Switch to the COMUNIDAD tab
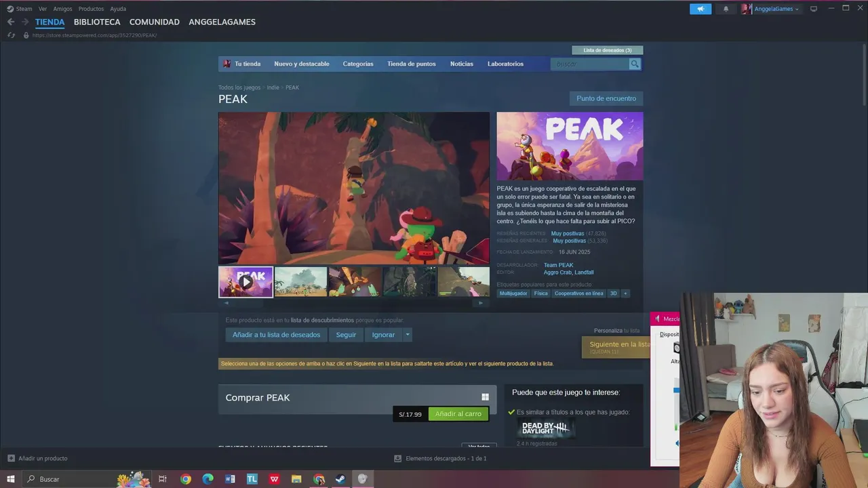This screenshot has height=488, width=868. coord(155,22)
